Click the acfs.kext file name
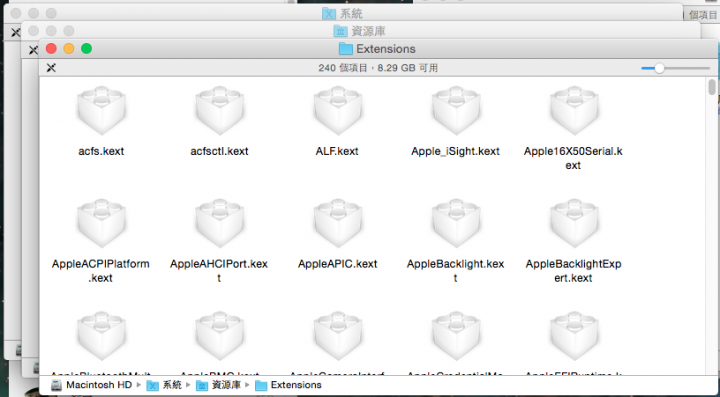 101,151
